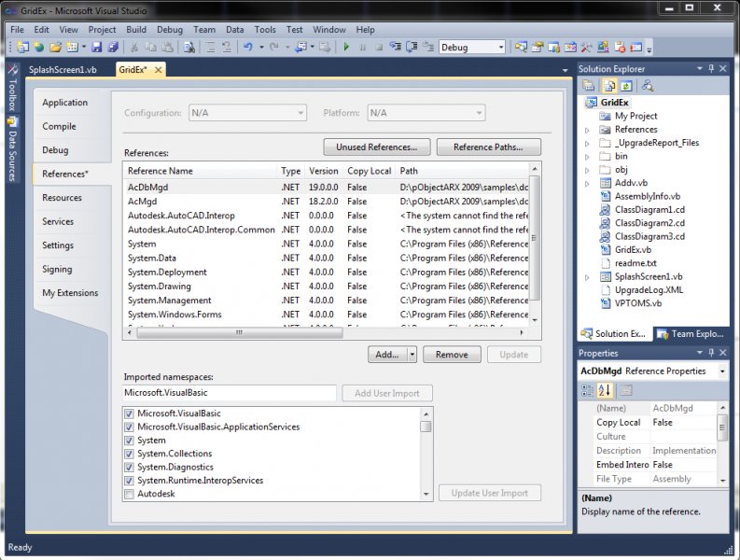
Task: Select the Resources page tab
Action: point(62,198)
